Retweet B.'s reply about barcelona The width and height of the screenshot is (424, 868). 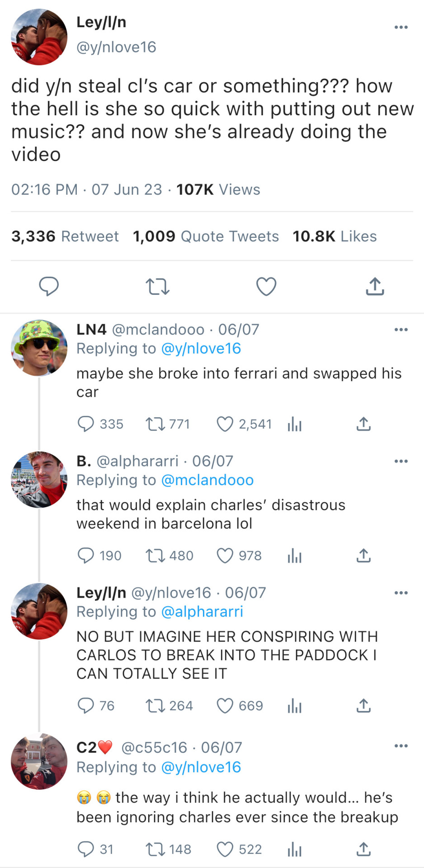pyautogui.click(x=155, y=556)
